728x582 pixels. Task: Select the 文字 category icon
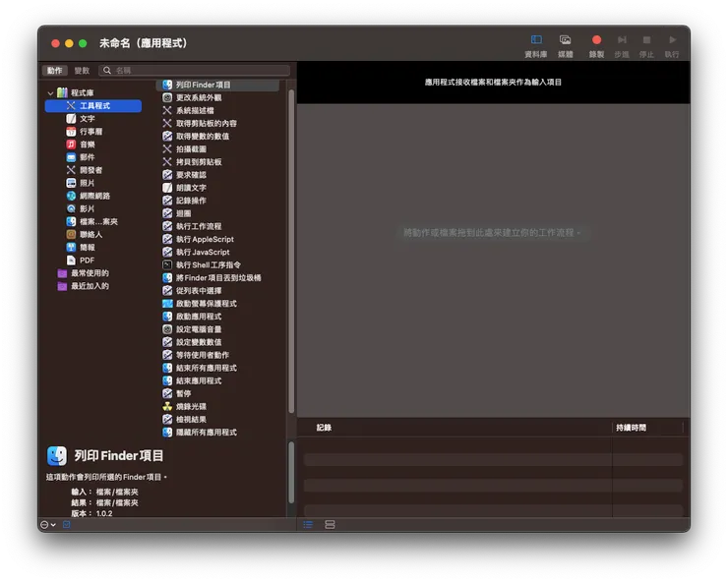71,119
